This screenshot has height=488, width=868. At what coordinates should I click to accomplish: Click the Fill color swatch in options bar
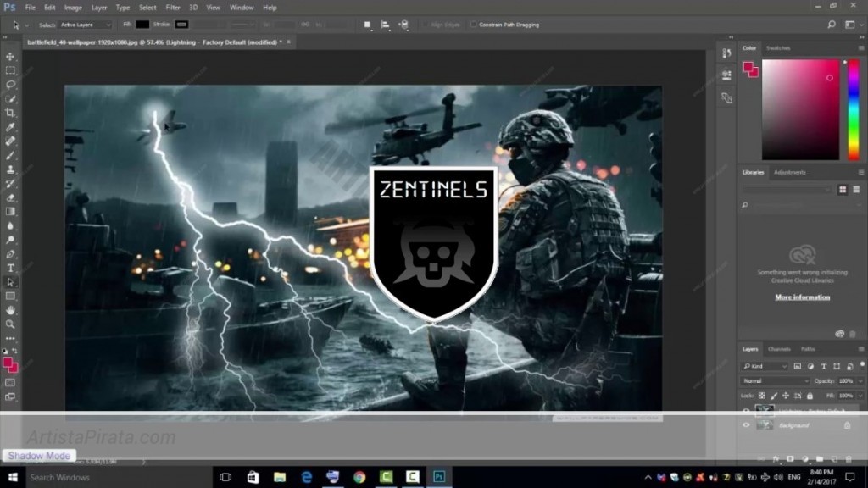pyautogui.click(x=142, y=25)
